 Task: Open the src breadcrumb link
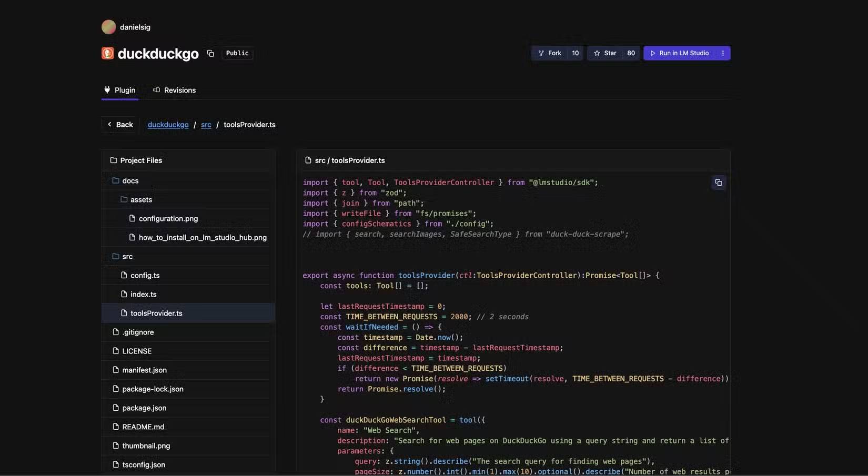point(206,124)
